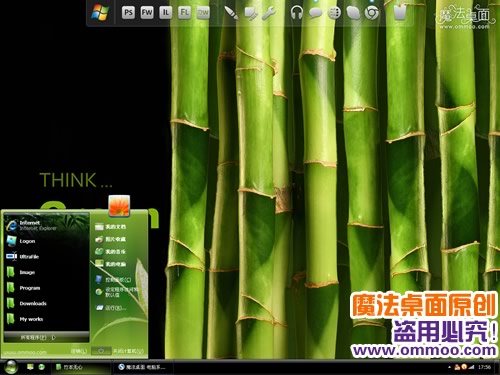The height and width of the screenshot is (375, 500).
Task: Open the recycle bin in the dock
Action: (400, 13)
